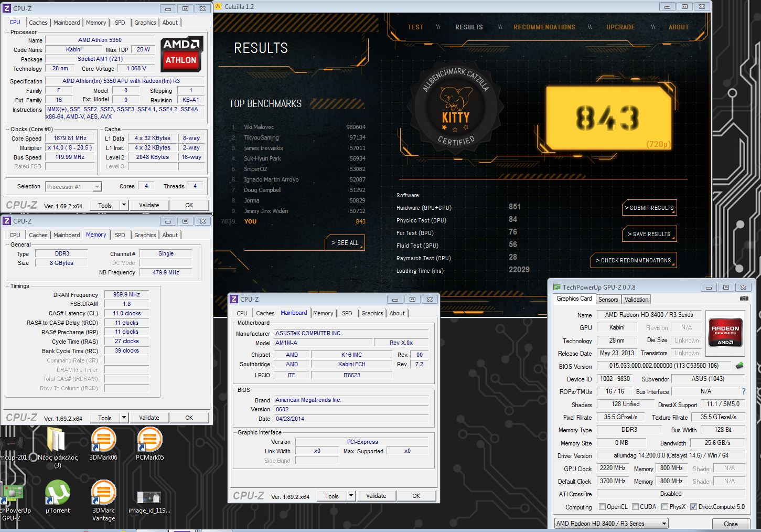
Task: Open Mainboard tab in top CPU-Z window
Action: click(67, 23)
